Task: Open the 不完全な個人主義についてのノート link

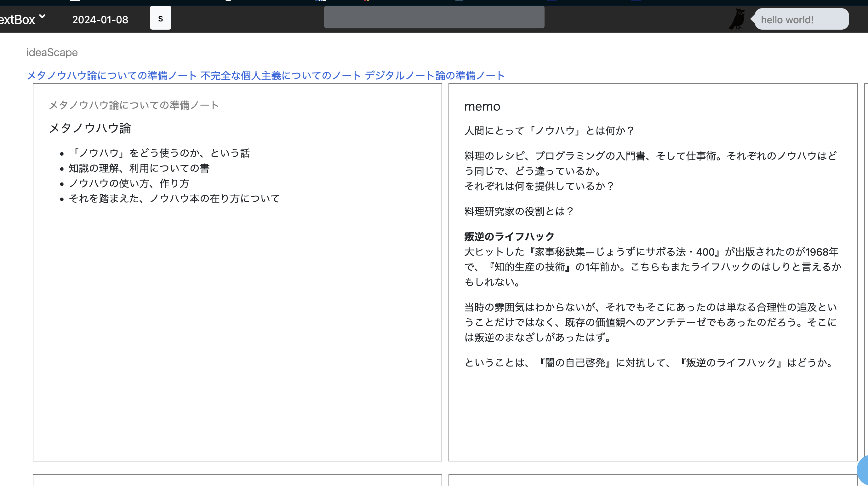Action: tap(281, 76)
